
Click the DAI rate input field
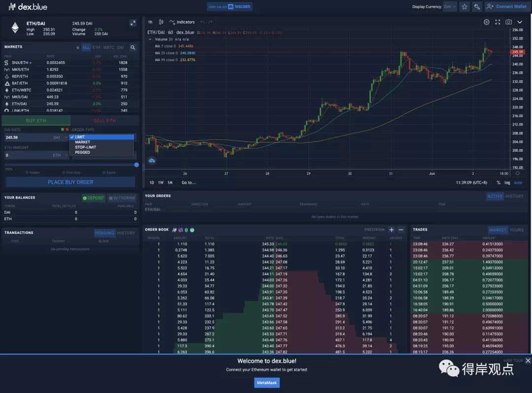click(28, 137)
